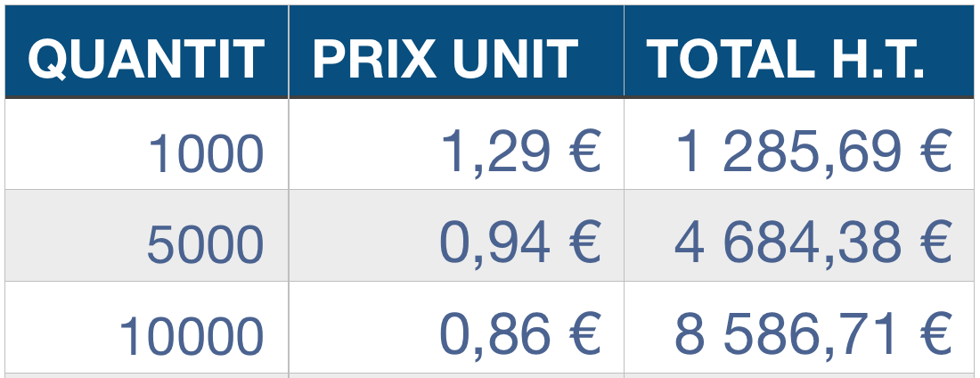This screenshot has height=378, width=980.
Task: Click the euro sign after 1,29
Action: (585, 151)
